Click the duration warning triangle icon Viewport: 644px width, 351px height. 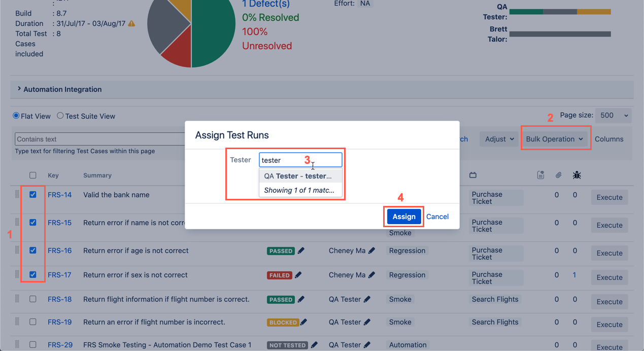(x=131, y=23)
